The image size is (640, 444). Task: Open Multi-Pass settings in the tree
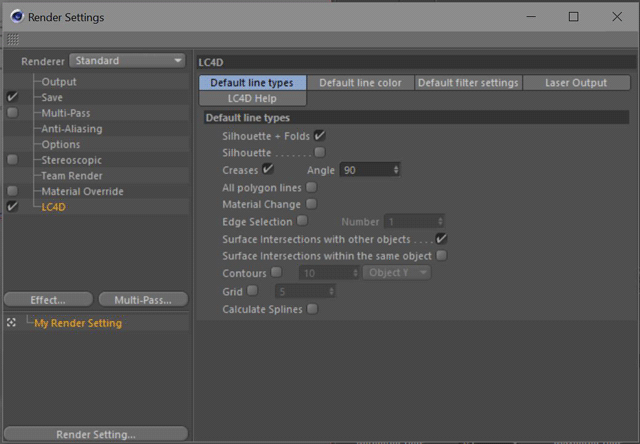(66, 113)
